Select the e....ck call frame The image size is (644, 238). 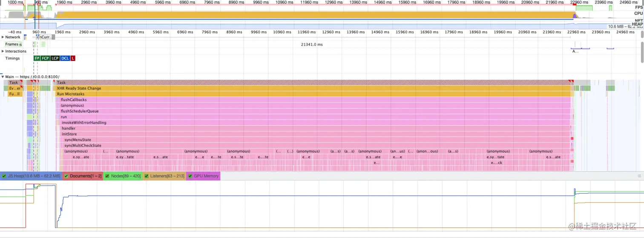tap(497, 163)
